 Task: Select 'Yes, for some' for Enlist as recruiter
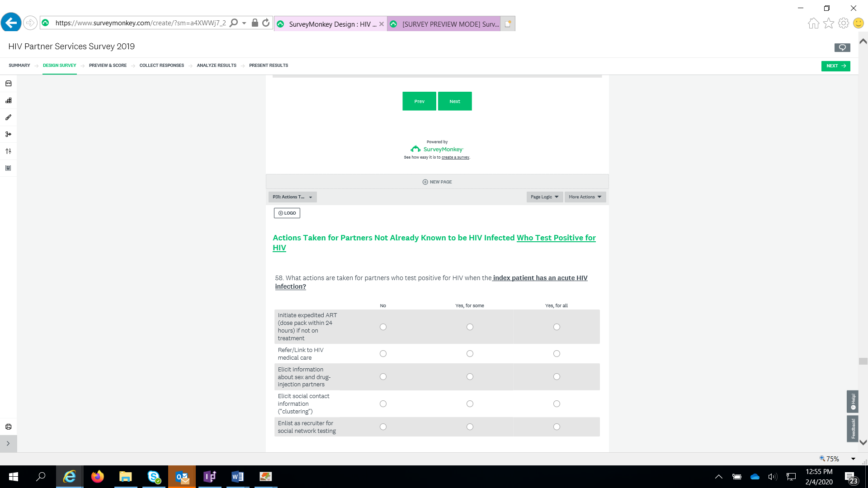point(470,427)
